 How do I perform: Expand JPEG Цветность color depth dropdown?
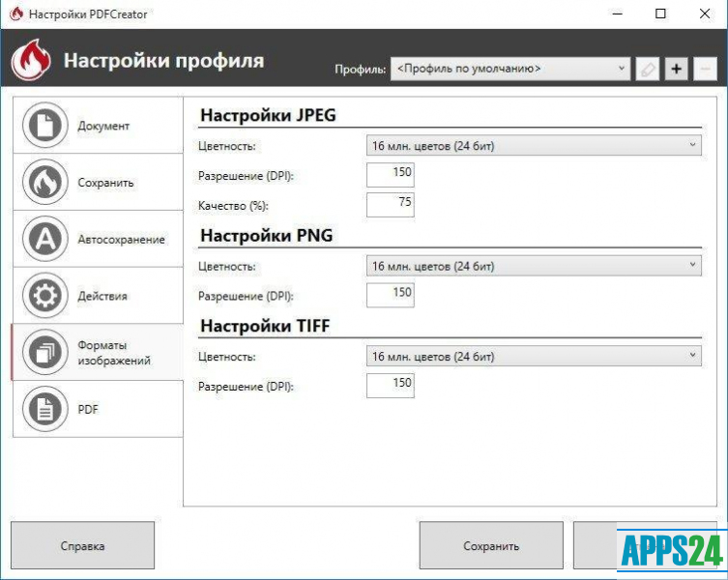coord(534,145)
